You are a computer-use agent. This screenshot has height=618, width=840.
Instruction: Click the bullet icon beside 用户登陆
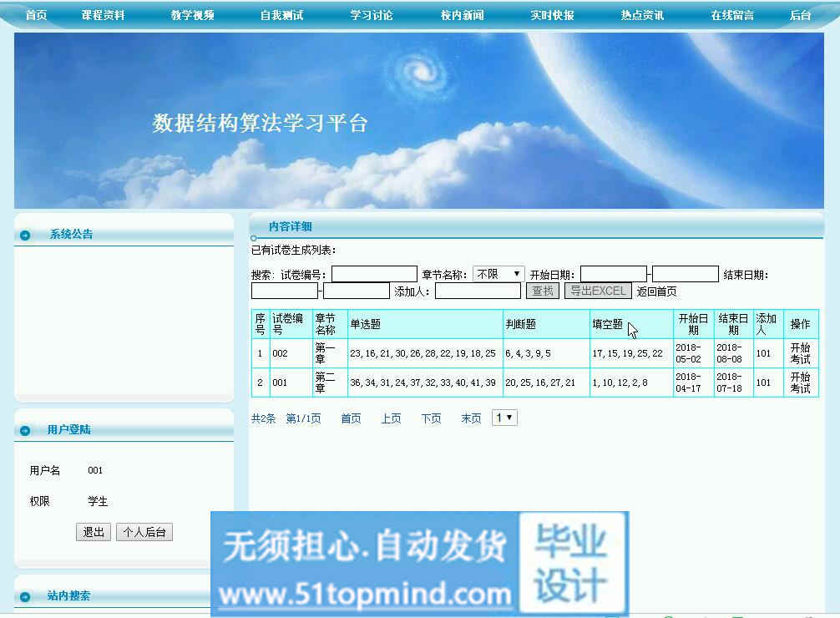(26, 431)
